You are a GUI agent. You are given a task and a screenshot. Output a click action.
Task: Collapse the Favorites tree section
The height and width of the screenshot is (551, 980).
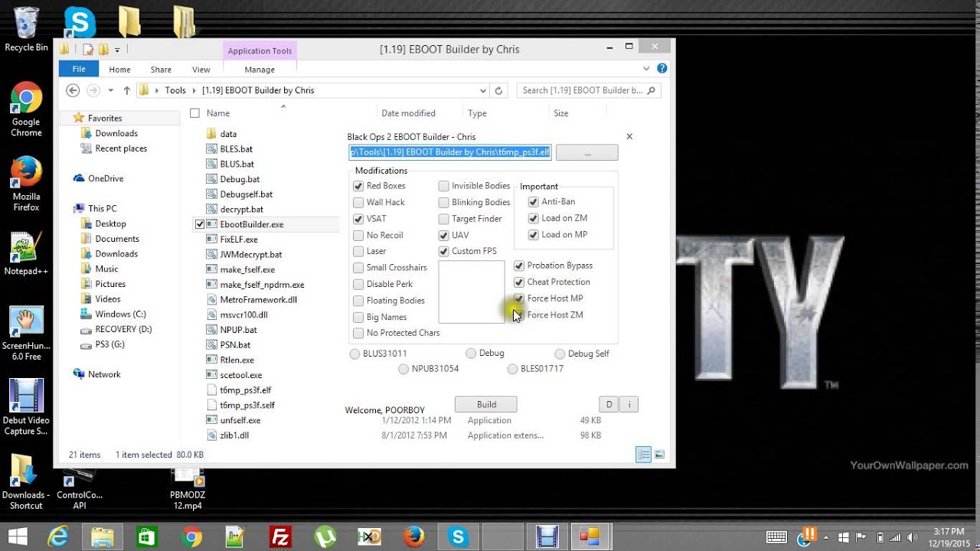(x=67, y=118)
